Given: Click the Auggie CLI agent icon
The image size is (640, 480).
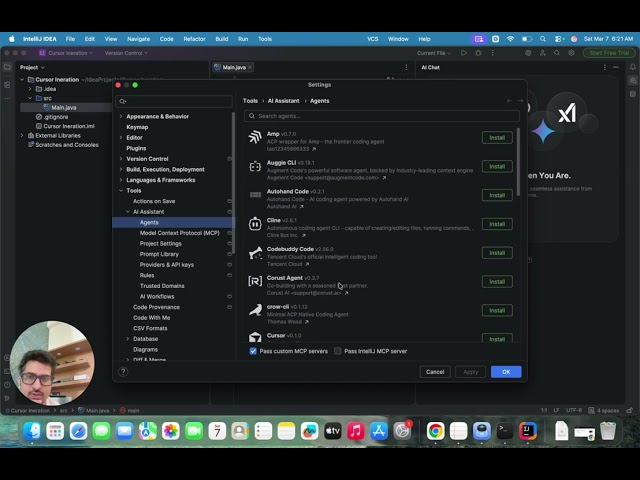Looking at the screenshot, I should (x=255, y=166).
